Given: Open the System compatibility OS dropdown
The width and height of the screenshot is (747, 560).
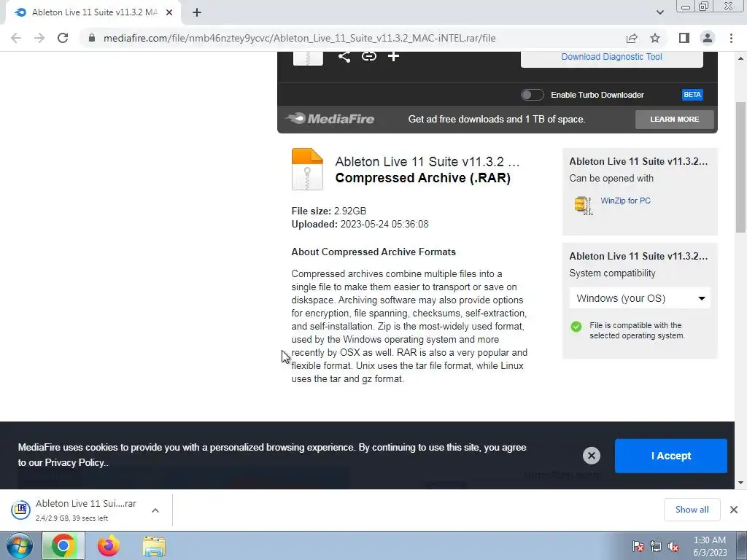Looking at the screenshot, I should [x=640, y=298].
